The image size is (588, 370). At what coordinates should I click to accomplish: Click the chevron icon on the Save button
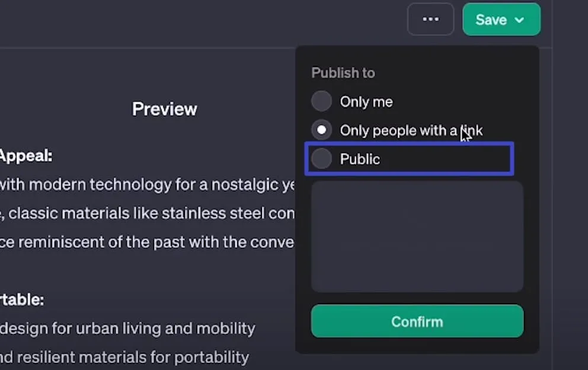(x=518, y=20)
